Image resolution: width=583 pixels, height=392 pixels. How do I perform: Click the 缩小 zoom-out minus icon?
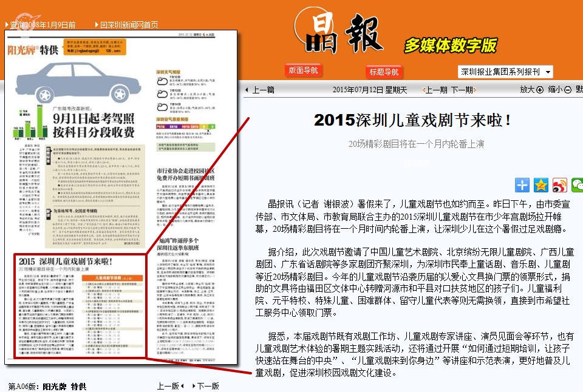pos(568,90)
